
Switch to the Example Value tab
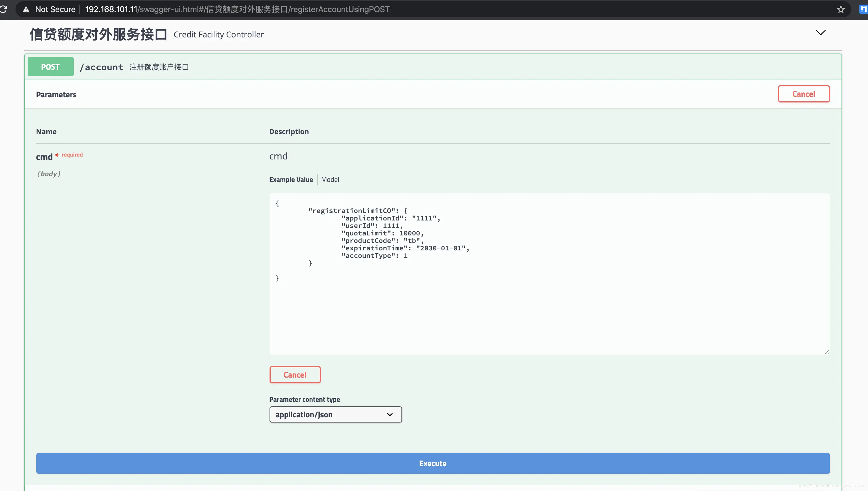pos(291,180)
